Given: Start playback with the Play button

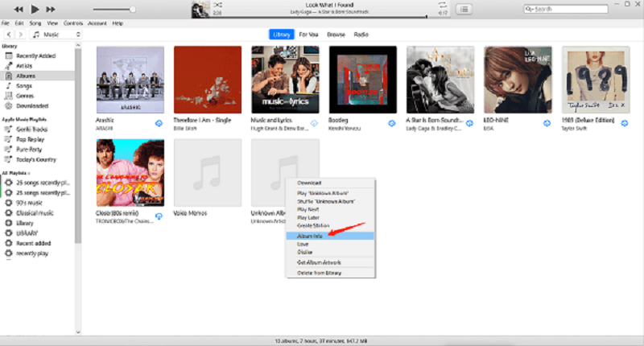Looking at the screenshot, I should click(x=35, y=9).
